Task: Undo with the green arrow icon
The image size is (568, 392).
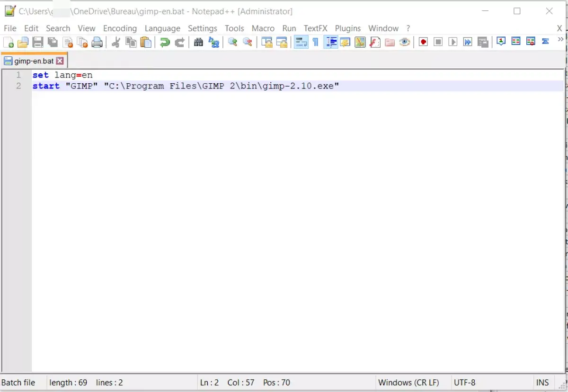Action: pyautogui.click(x=165, y=43)
